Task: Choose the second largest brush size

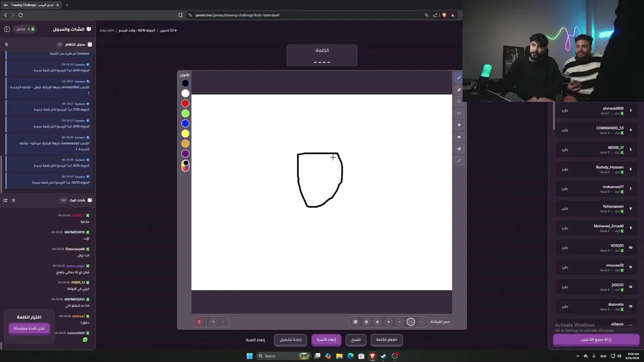Action: click(366, 322)
